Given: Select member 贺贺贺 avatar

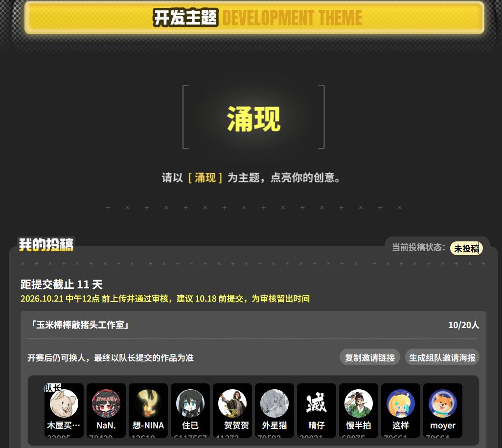Looking at the screenshot, I should point(232,403).
